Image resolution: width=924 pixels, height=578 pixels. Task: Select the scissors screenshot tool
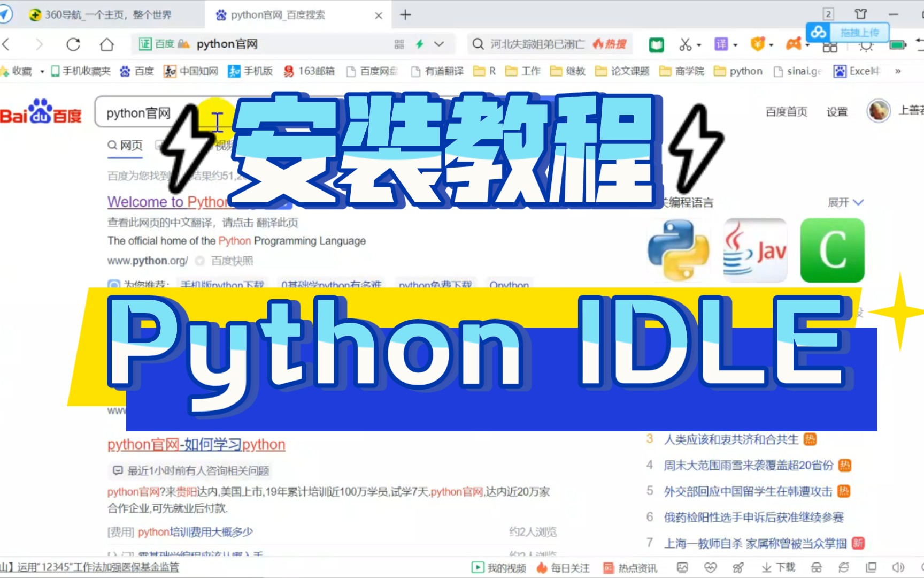685,44
